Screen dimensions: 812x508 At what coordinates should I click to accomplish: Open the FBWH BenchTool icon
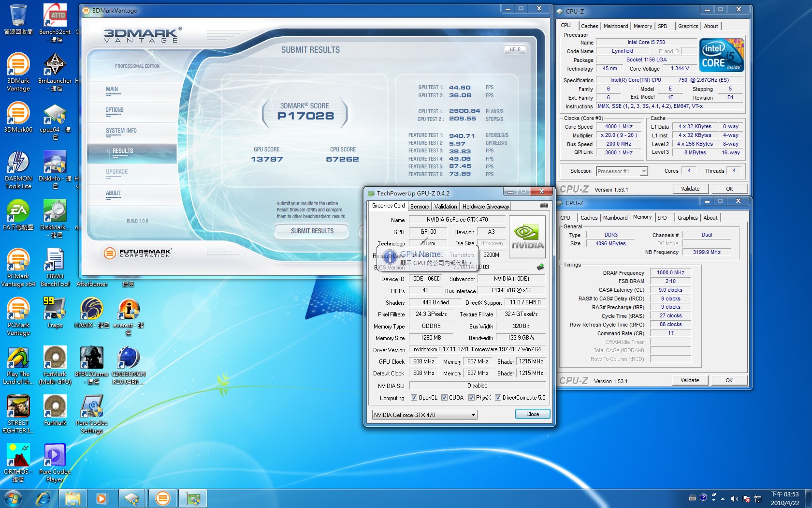coord(55,268)
